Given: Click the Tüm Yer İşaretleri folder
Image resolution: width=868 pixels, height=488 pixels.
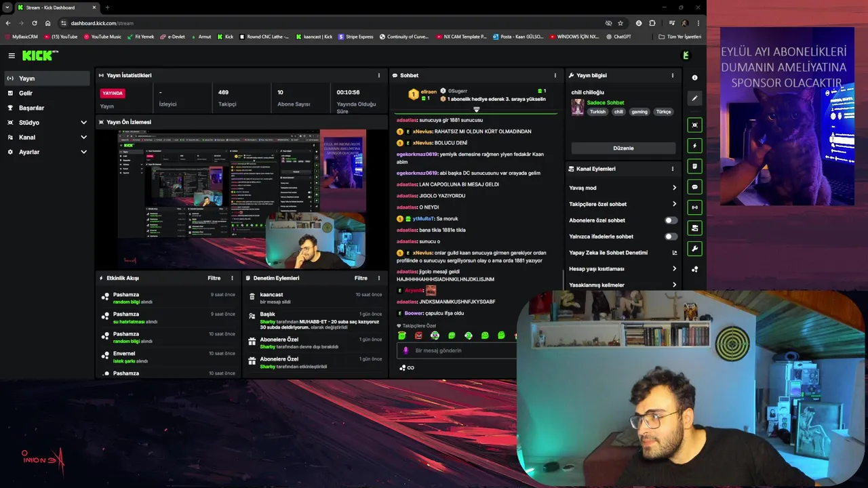Looking at the screenshot, I should tap(679, 37).
